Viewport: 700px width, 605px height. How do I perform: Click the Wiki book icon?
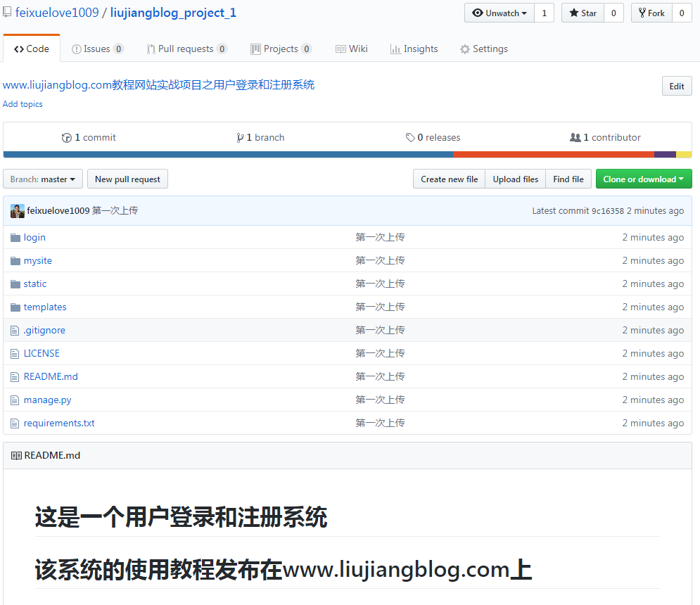click(341, 49)
